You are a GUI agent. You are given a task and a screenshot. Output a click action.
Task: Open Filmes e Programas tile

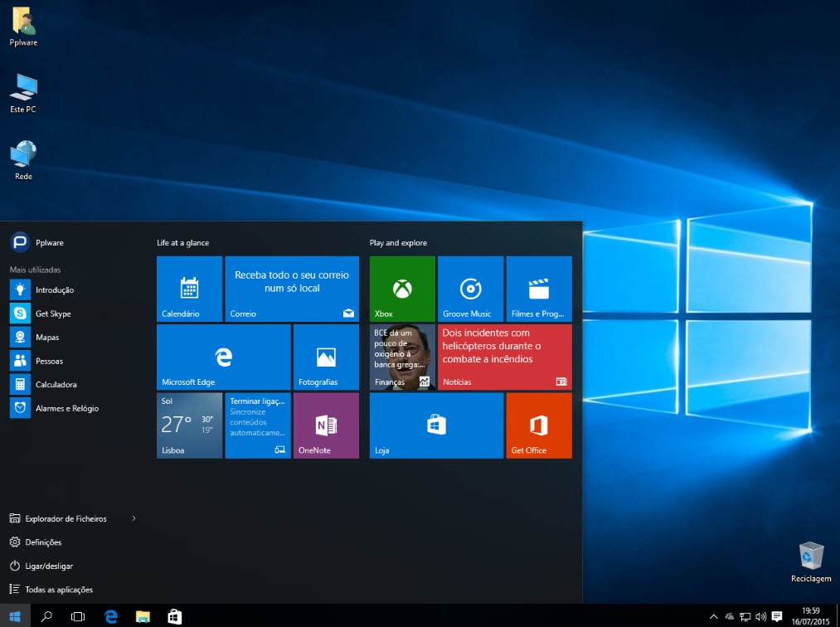coord(538,289)
